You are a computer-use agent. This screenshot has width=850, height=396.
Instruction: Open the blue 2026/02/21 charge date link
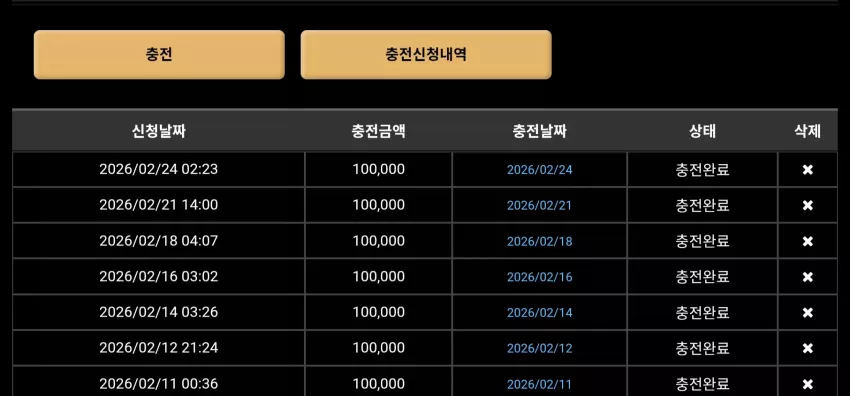[539, 206]
